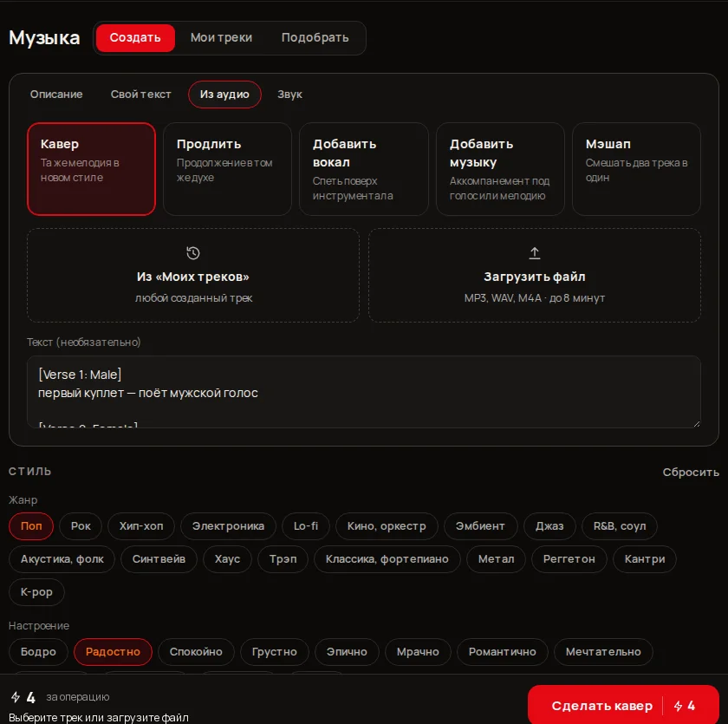Click the history clock icon above «Моих треков»
The image size is (728, 724).
193,253
